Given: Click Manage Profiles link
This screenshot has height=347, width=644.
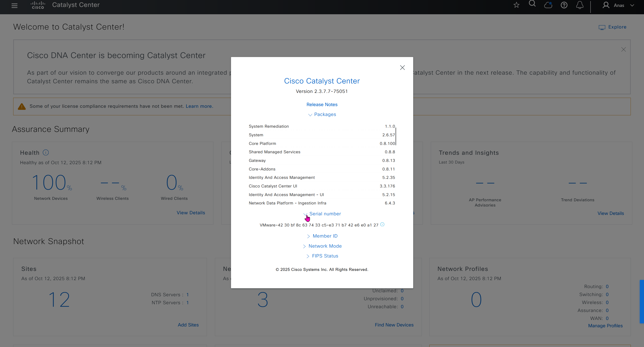Looking at the screenshot, I should pyautogui.click(x=605, y=326).
